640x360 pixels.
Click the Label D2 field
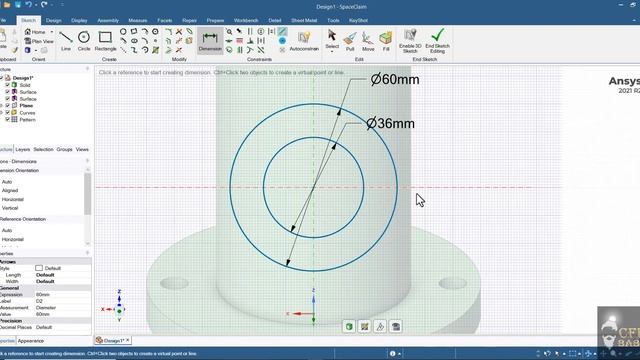tap(63, 301)
